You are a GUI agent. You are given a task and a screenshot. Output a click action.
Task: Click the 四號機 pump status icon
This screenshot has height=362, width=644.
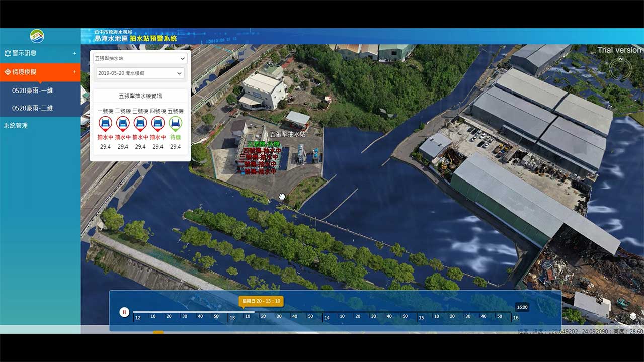(158, 123)
